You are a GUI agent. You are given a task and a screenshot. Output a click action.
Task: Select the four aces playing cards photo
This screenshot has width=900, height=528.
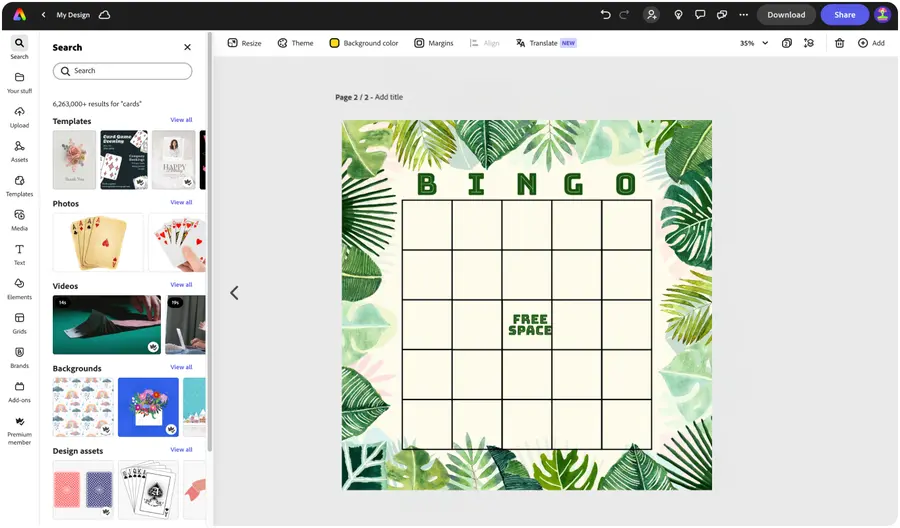coord(98,242)
